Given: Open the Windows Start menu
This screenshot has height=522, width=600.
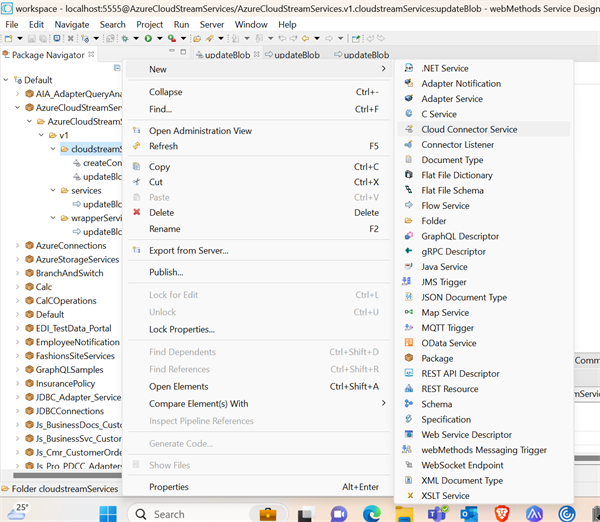Looking at the screenshot, I should (x=108, y=514).
